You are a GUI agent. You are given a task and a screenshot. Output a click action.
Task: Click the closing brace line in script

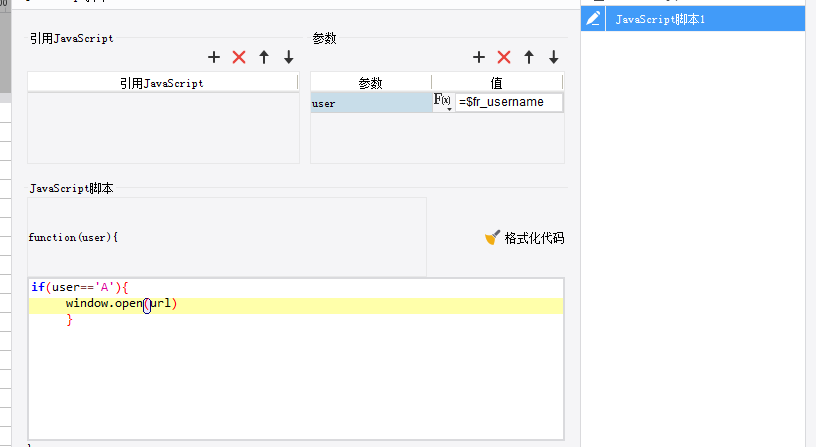[70, 320]
